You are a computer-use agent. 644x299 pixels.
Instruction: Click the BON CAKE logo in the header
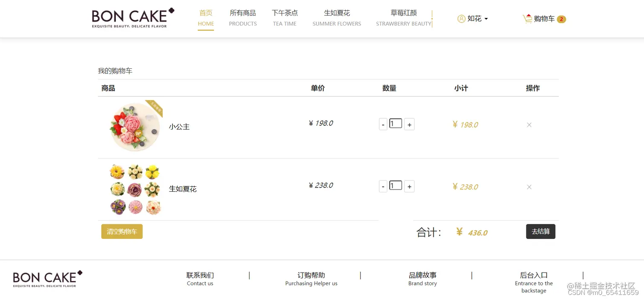(132, 18)
